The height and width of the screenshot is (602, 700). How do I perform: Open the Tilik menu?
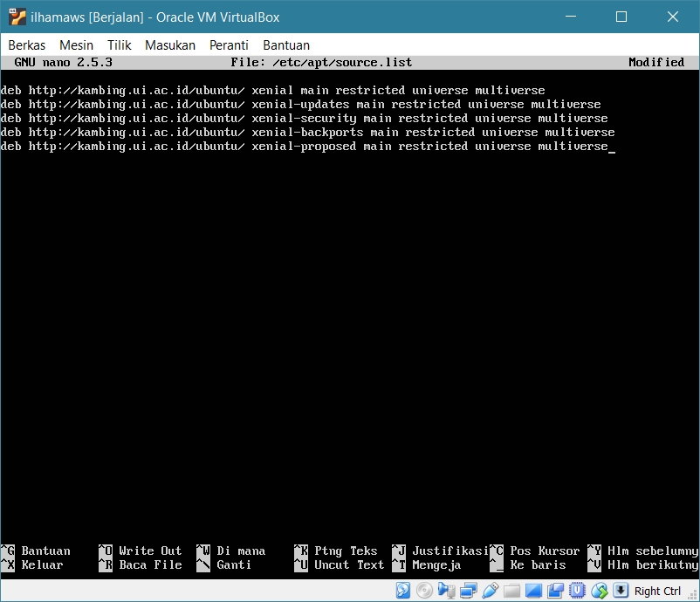coord(119,45)
